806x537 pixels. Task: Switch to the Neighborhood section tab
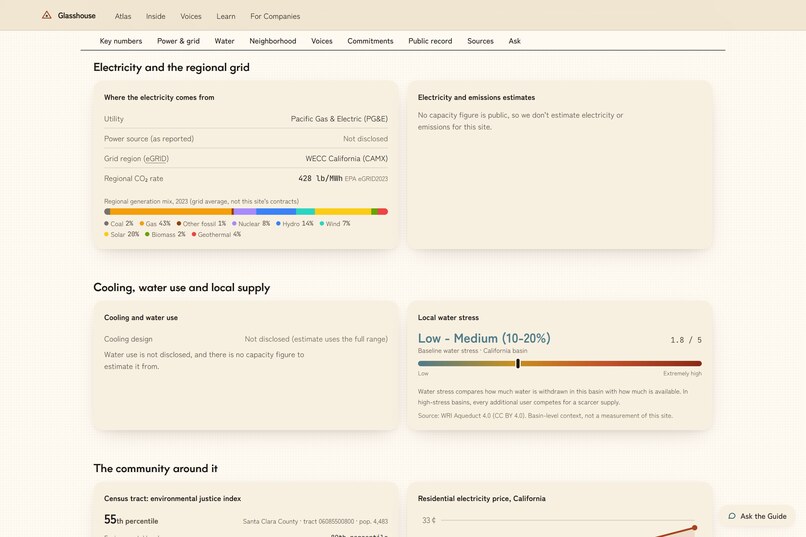point(272,41)
